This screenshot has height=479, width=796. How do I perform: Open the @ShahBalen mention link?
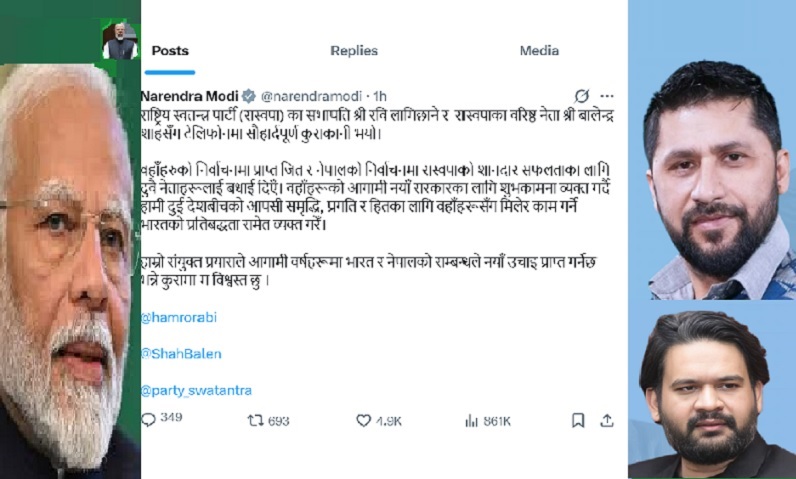point(181,354)
